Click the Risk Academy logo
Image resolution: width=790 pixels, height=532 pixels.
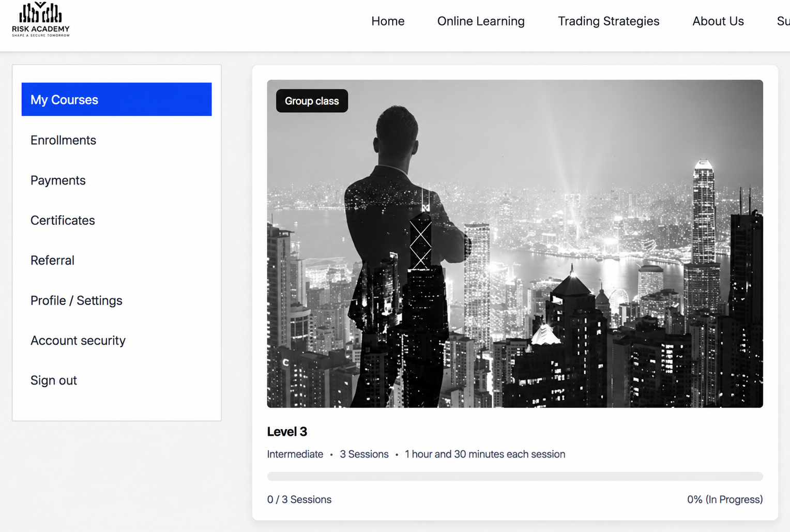(x=41, y=20)
